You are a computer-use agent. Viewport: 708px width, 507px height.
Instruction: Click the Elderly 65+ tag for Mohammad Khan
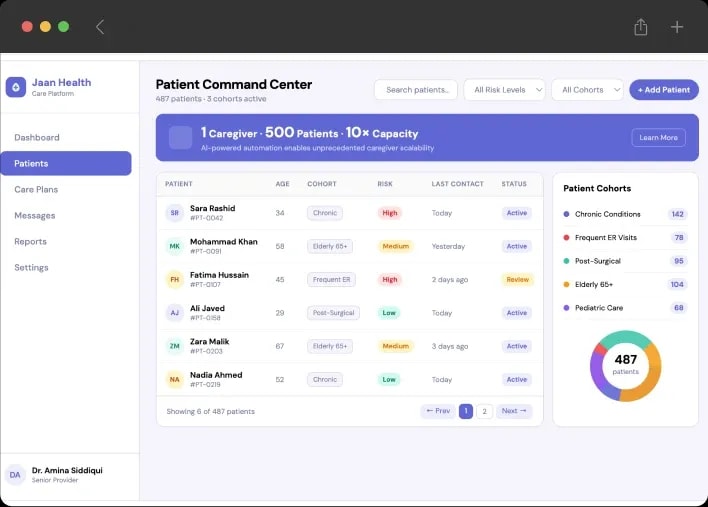point(330,247)
